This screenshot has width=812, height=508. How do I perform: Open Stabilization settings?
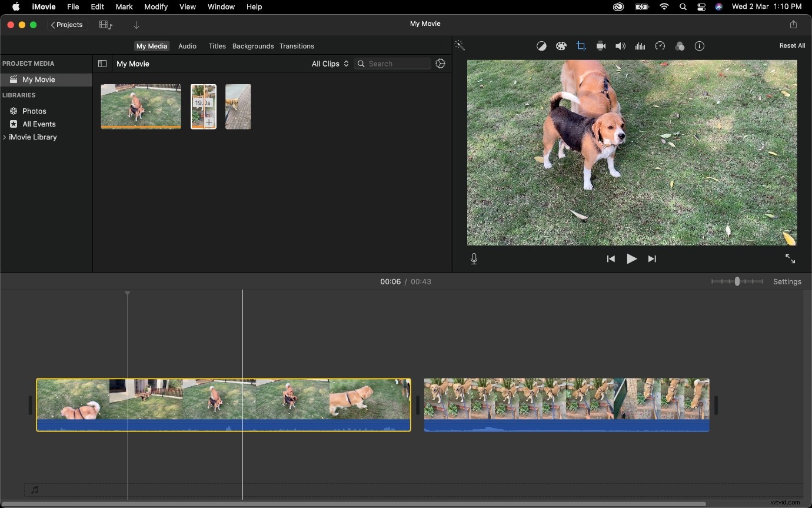click(x=601, y=46)
